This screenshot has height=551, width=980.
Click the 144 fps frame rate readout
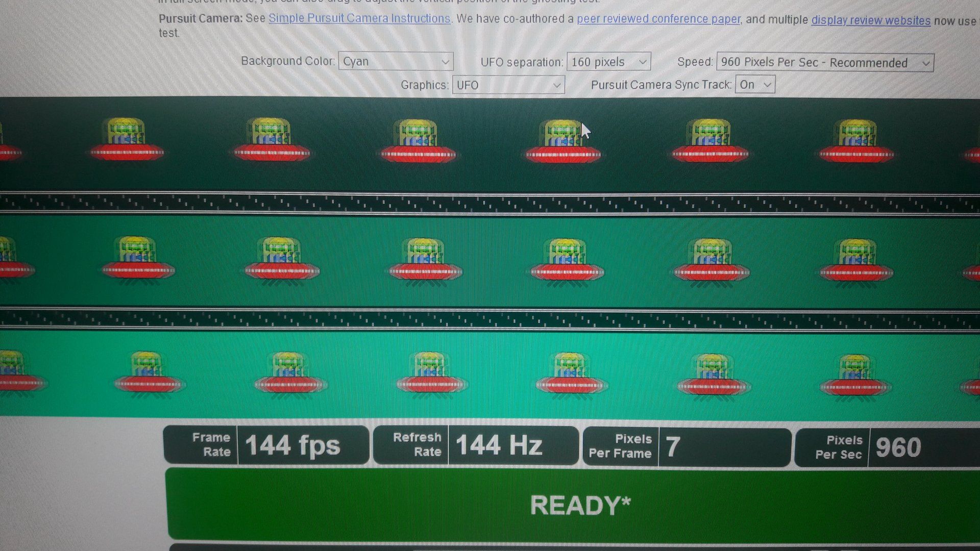(292, 445)
